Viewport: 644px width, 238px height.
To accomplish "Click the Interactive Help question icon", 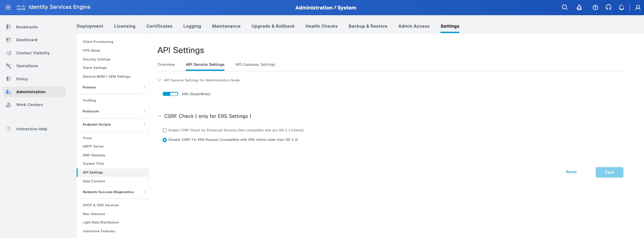I will (x=9, y=129).
